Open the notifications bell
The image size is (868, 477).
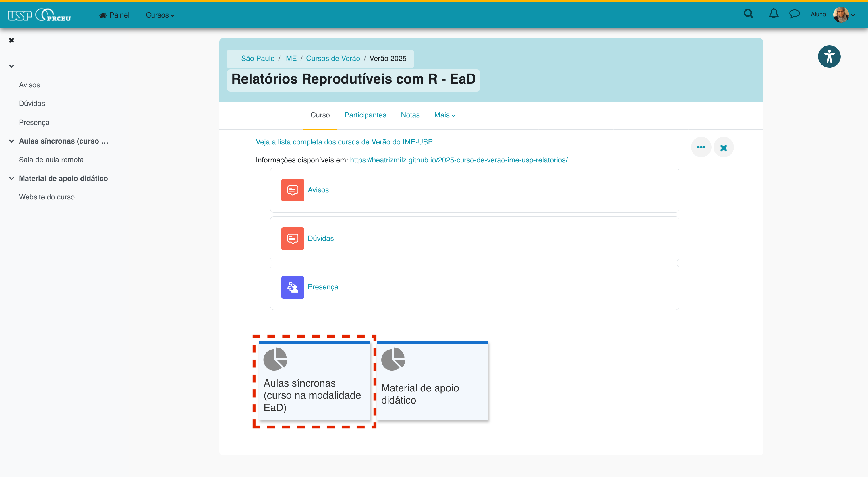point(774,14)
